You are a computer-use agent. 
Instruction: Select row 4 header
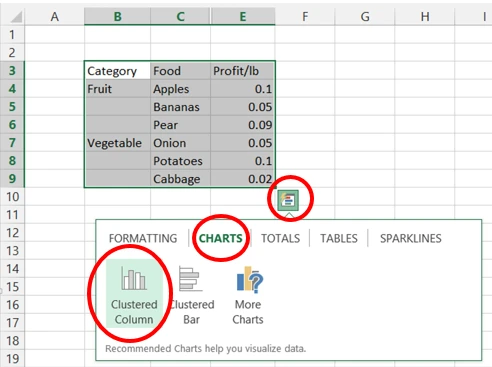tap(12, 88)
